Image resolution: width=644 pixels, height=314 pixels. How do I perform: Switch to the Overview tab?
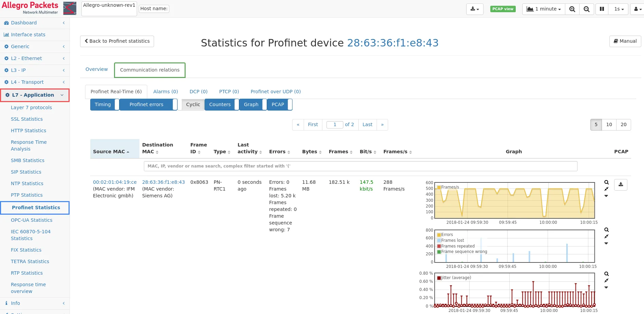(97, 69)
